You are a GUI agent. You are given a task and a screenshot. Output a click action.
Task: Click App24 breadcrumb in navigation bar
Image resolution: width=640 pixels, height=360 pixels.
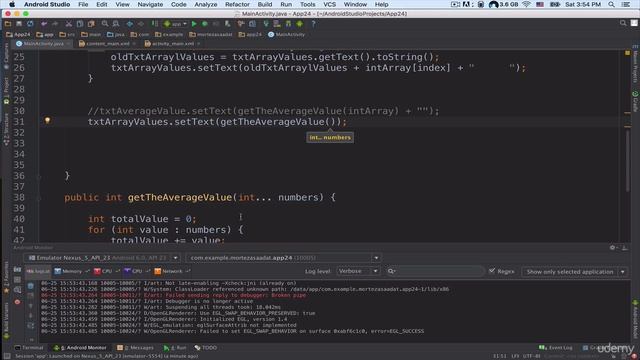coord(18,35)
